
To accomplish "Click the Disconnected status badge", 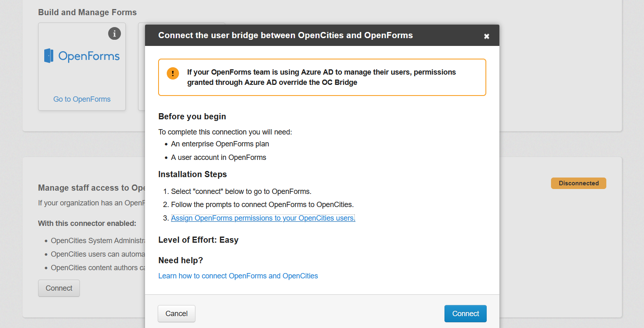I will tap(578, 183).
